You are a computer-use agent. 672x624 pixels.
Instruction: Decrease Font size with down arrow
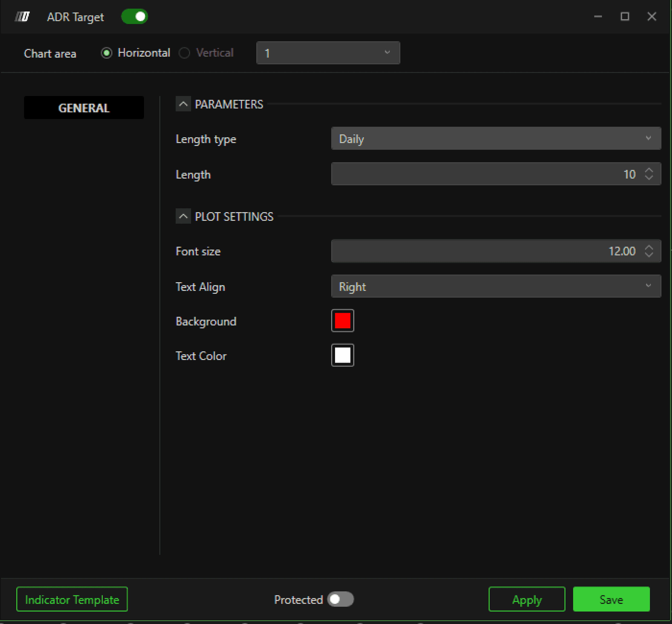(x=649, y=255)
